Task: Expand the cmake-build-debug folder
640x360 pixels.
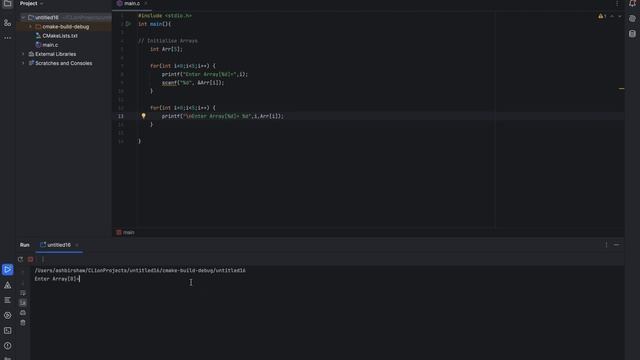Action: (x=31, y=27)
